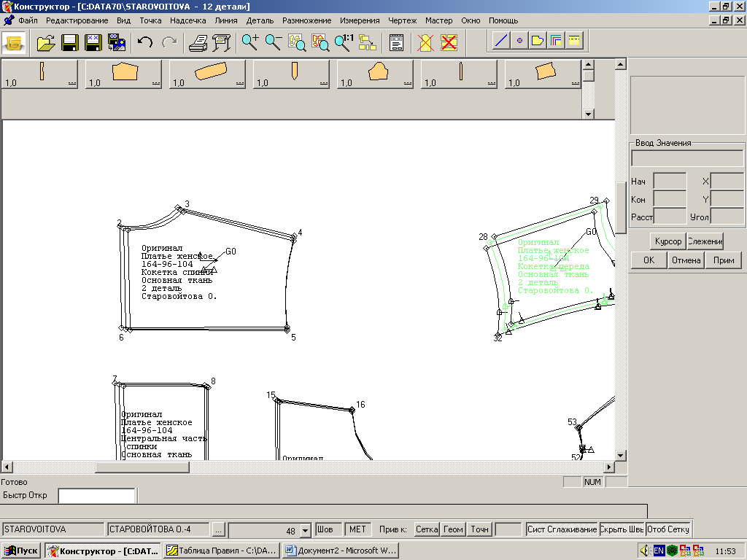Viewport: 747px width, 560px height.
Task: Click the Redo arrow icon
Action: pyautogui.click(x=169, y=43)
